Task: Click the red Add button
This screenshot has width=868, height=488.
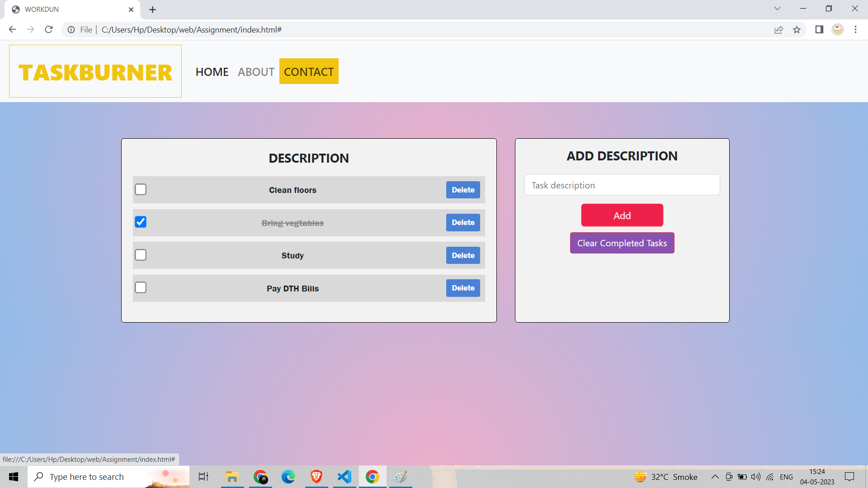Action: click(x=622, y=215)
